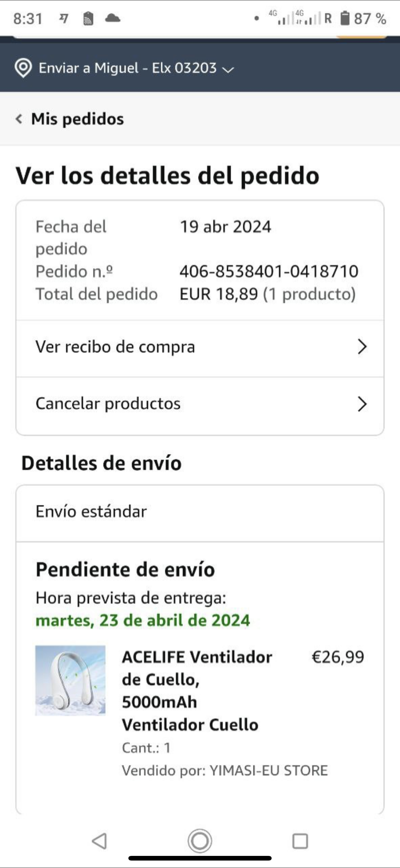400x868 pixels.
Task: Open the neck fan product thumbnail
Action: (70, 680)
